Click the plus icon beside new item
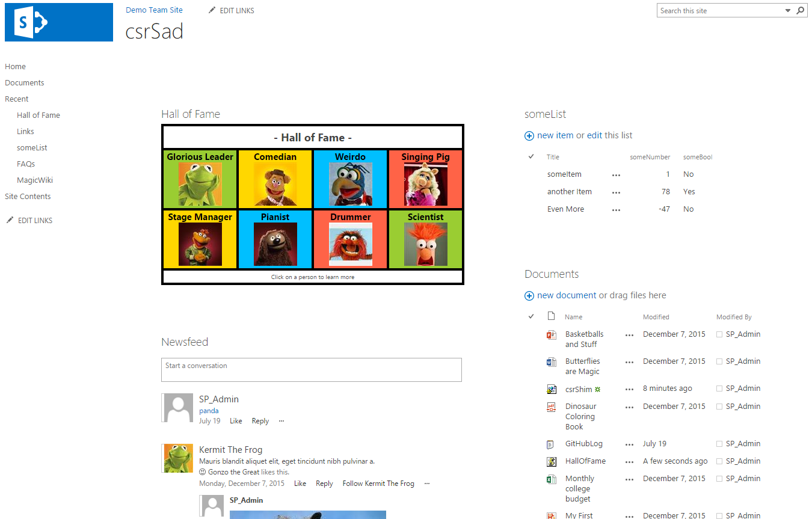The width and height of the screenshot is (812, 519). [x=529, y=136]
